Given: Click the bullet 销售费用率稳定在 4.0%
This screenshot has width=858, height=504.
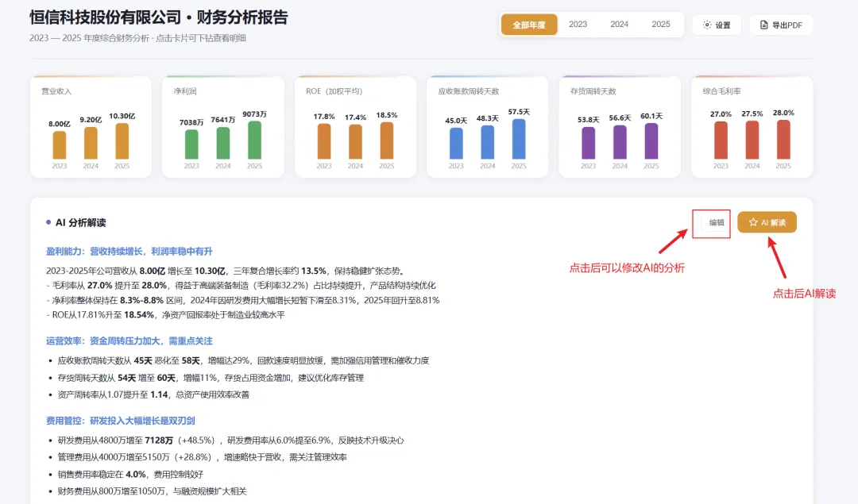Looking at the screenshot, I should point(130,475).
